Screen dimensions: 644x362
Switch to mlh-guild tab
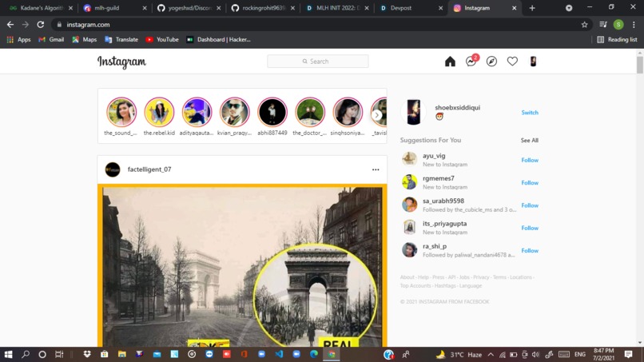click(114, 8)
